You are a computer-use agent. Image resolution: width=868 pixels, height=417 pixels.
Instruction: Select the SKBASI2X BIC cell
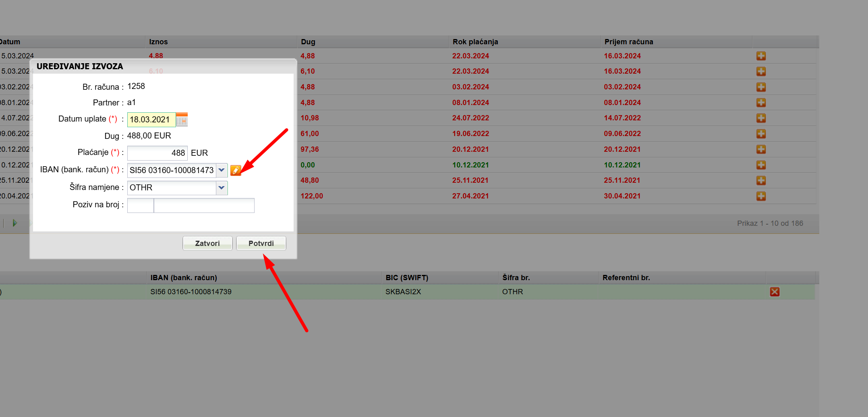click(403, 292)
